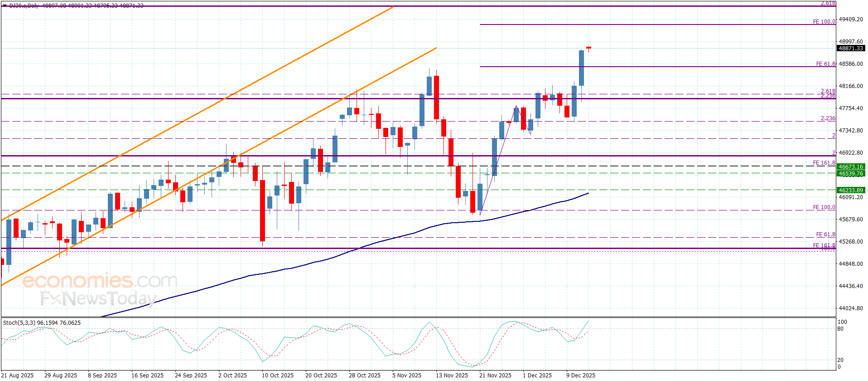Click the 47754.40 axis price
The width and height of the screenshot is (868, 381).
click(851, 108)
